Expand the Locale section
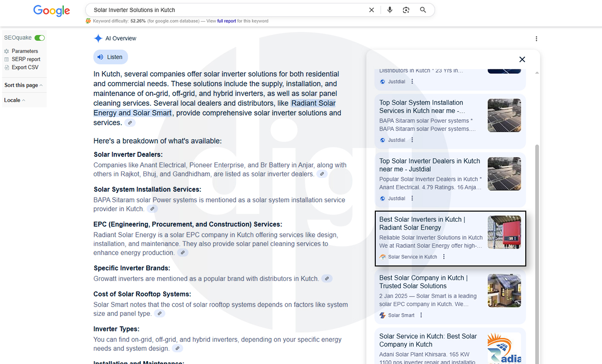 pos(15,100)
